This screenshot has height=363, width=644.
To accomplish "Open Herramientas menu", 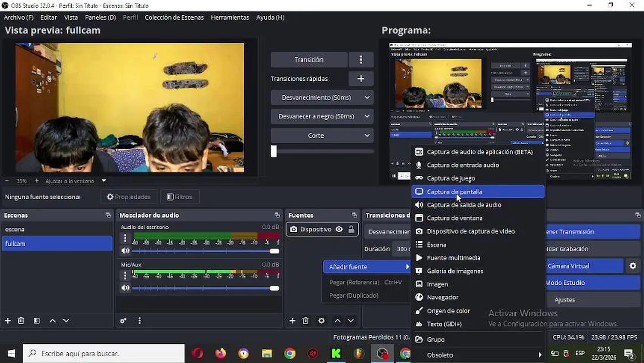I will [x=230, y=17].
